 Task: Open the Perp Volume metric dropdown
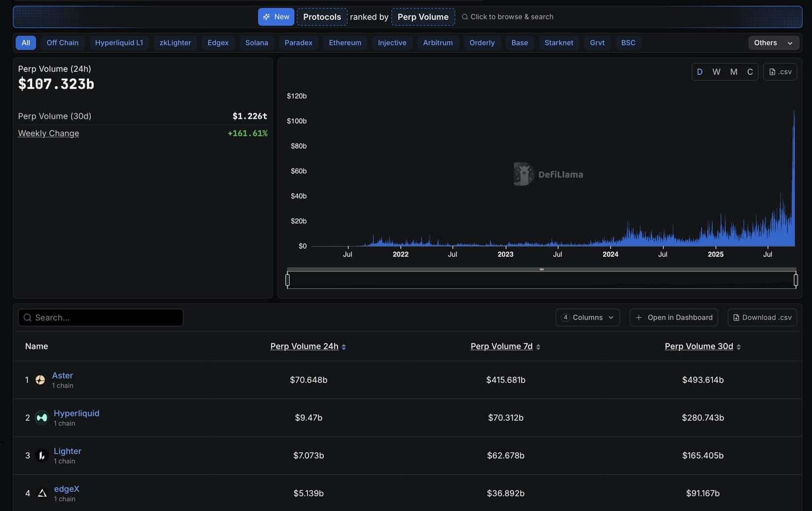pyautogui.click(x=423, y=17)
